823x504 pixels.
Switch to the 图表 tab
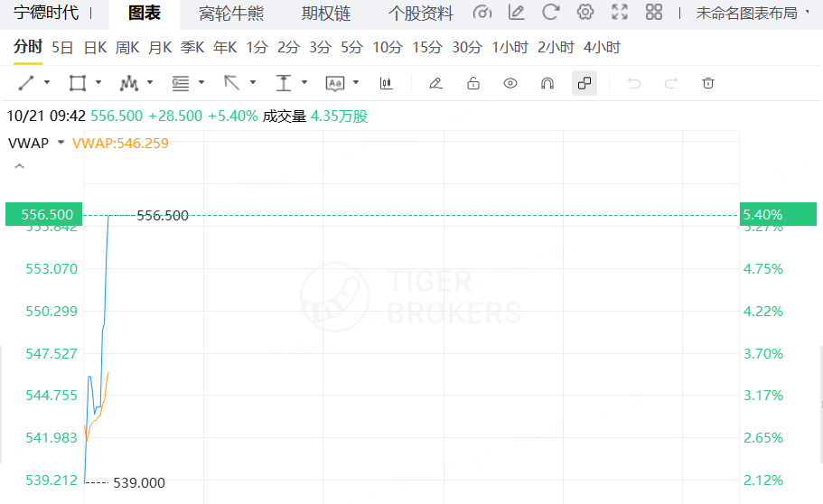(x=145, y=14)
